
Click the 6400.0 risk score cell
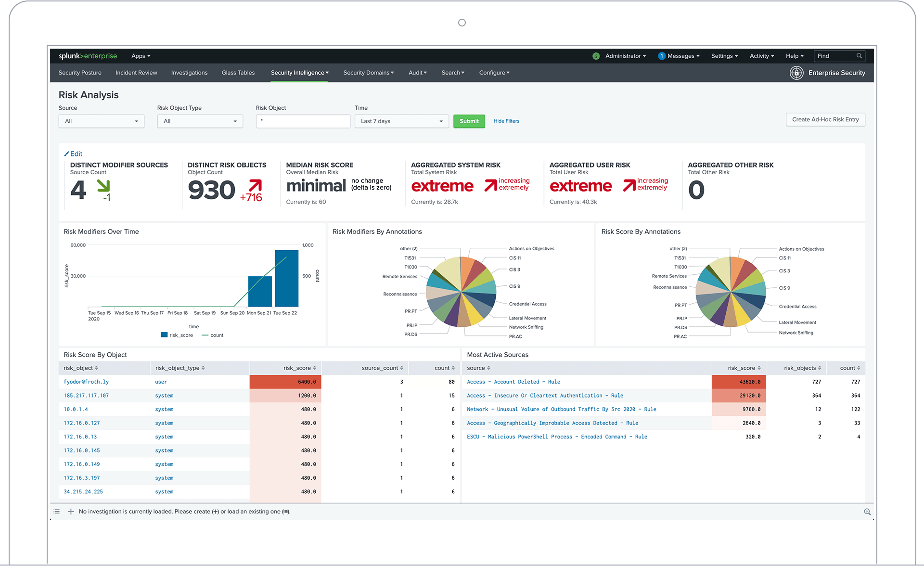coord(285,382)
